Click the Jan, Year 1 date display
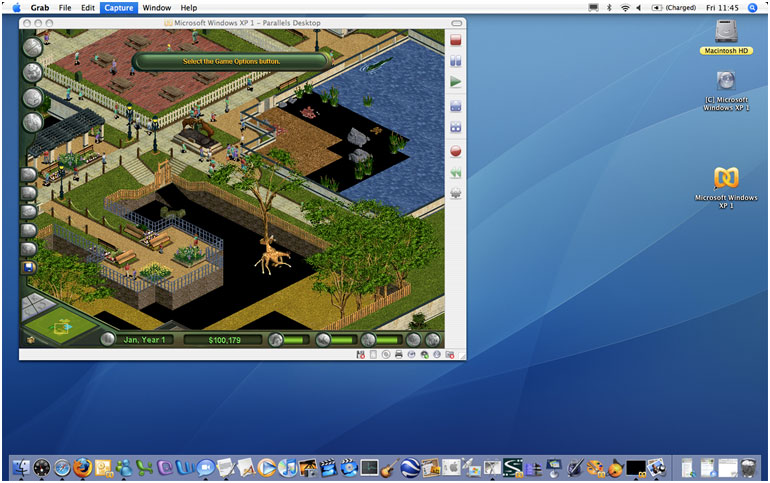The height and width of the screenshot is (483, 770). point(146,340)
